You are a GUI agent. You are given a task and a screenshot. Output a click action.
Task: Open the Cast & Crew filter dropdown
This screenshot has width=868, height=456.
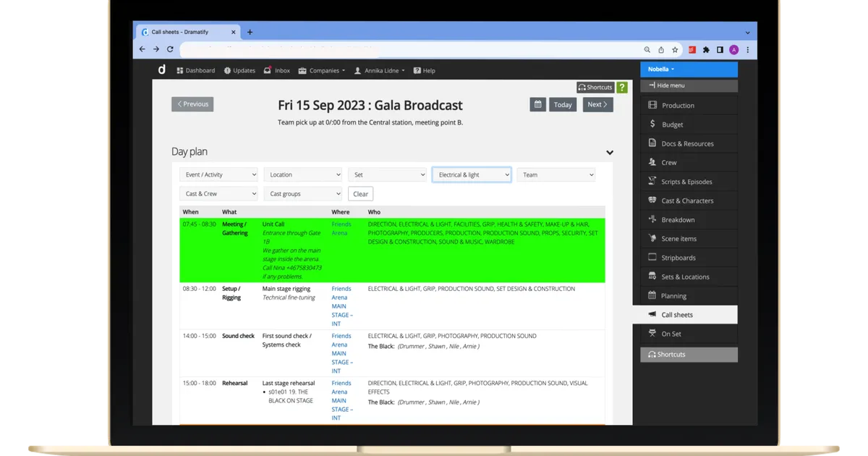pos(218,193)
